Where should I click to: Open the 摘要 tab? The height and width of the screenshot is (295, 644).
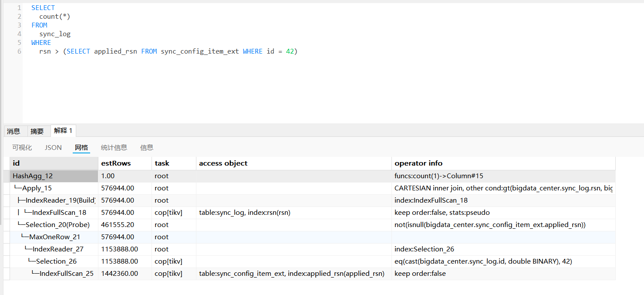[37, 131]
